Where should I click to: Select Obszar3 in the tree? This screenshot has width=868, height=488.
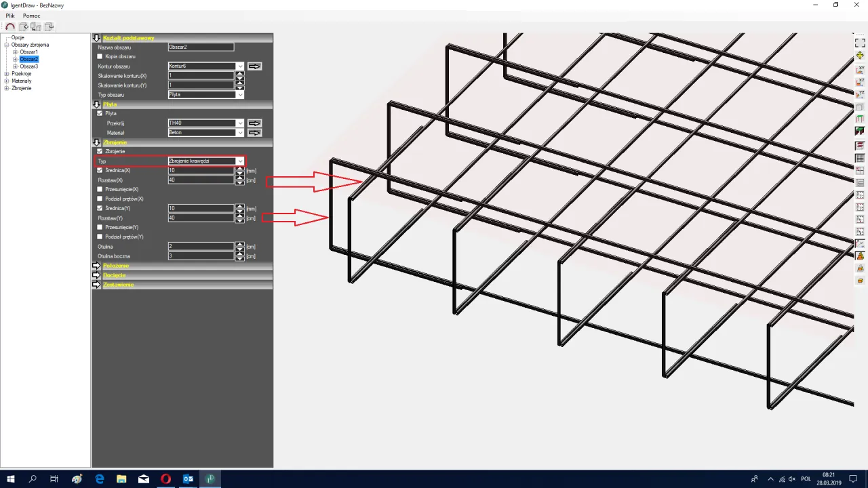point(28,66)
